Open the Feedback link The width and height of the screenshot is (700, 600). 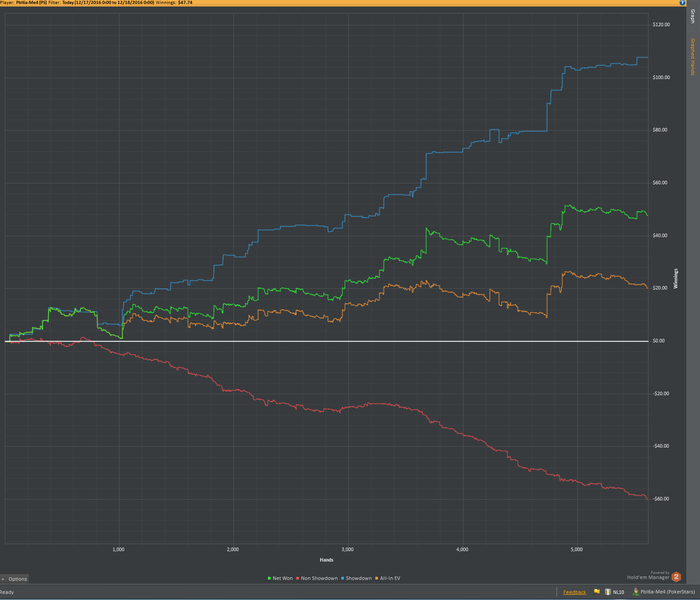pos(574,592)
